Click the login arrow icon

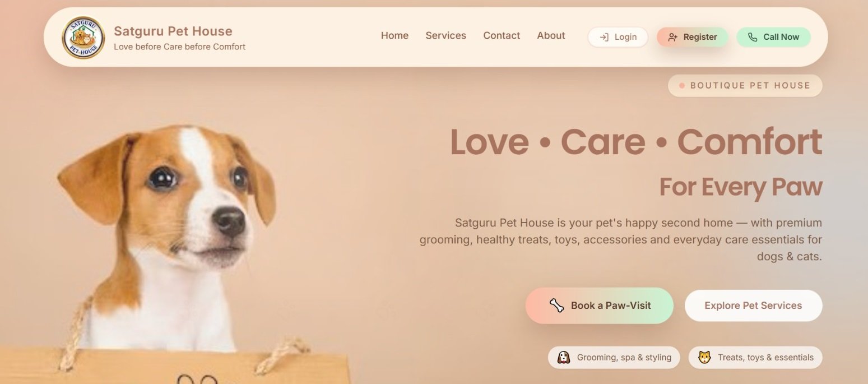click(x=604, y=37)
